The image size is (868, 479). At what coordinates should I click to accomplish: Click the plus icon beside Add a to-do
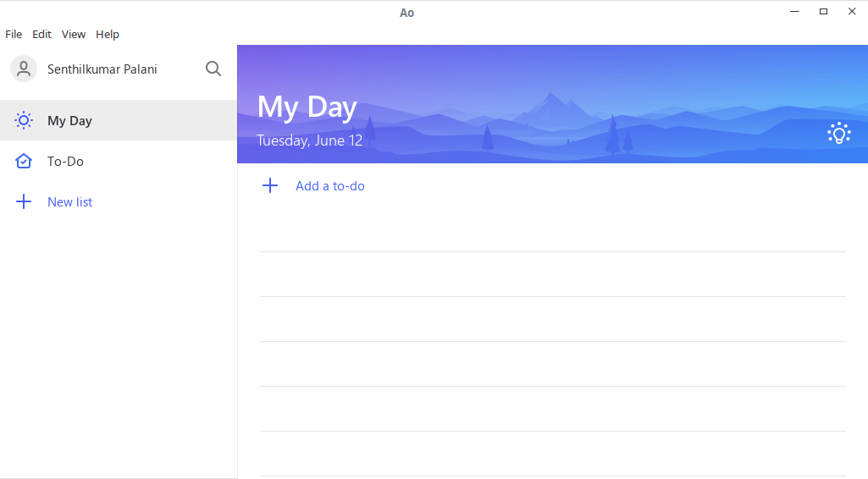click(x=269, y=185)
